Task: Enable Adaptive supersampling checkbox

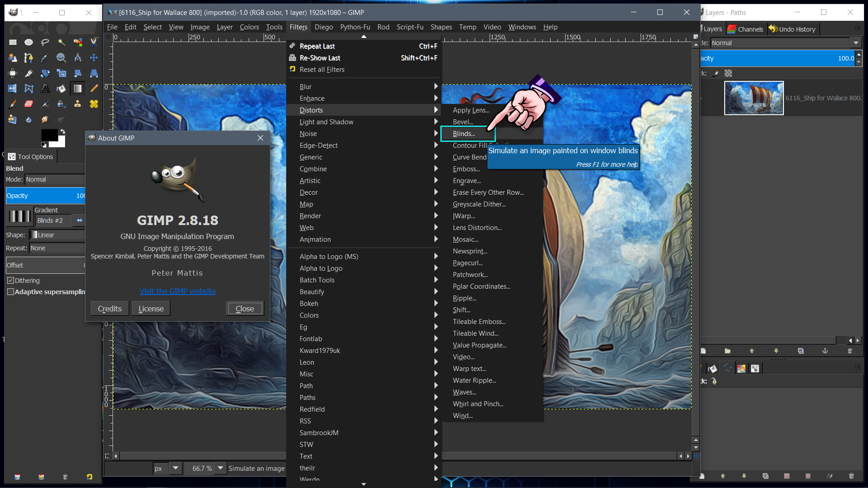Action: pyautogui.click(x=10, y=292)
